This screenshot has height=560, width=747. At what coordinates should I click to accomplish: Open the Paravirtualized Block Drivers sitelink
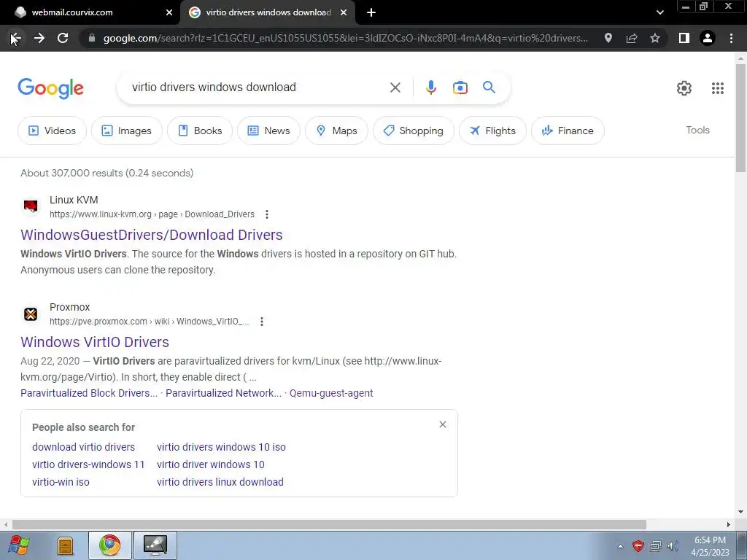(89, 393)
